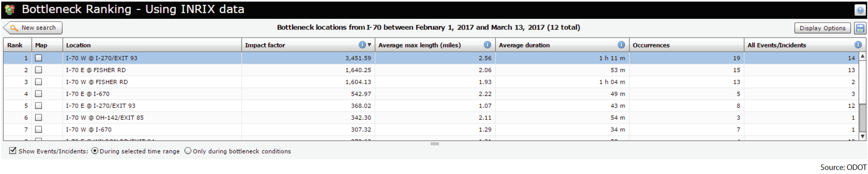Open the Display Options menu

(x=822, y=28)
